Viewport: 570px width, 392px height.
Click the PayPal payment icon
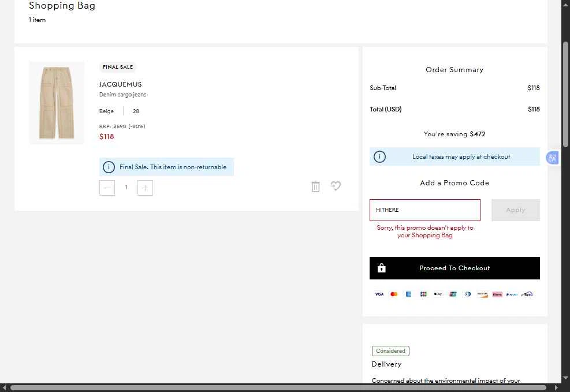pyautogui.click(x=512, y=294)
